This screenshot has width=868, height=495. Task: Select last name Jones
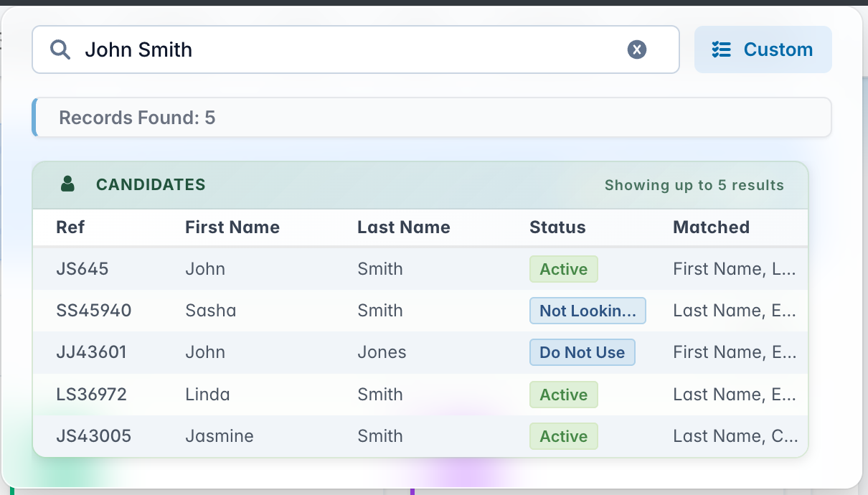click(382, 352)
